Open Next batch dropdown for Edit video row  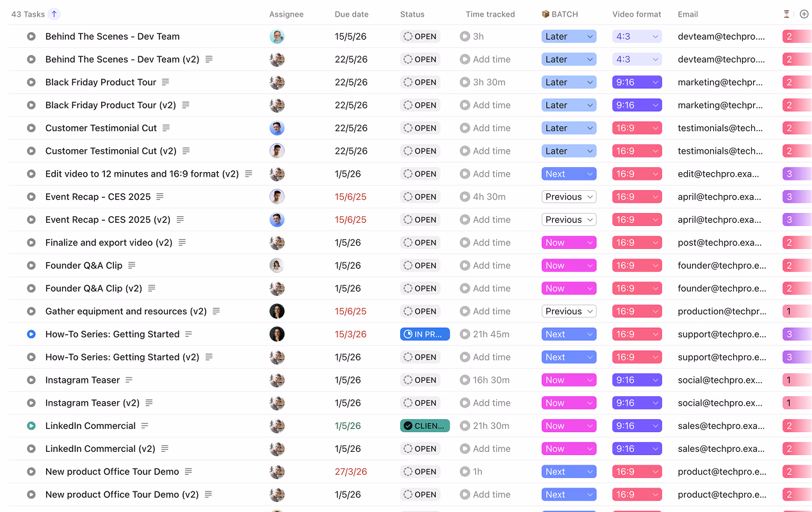(569, 174)
